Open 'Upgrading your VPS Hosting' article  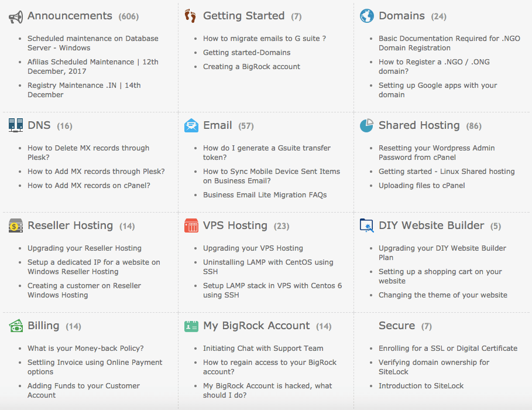click(253, 248)
